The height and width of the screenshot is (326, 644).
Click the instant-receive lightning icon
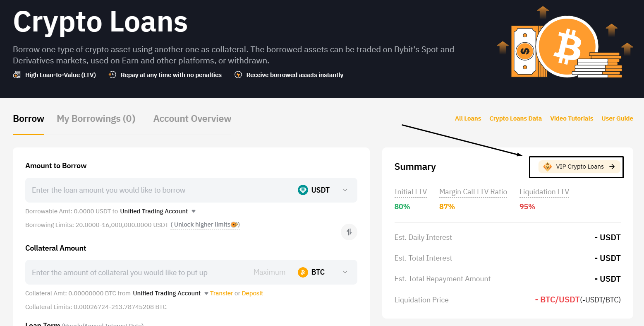[238, 75]
